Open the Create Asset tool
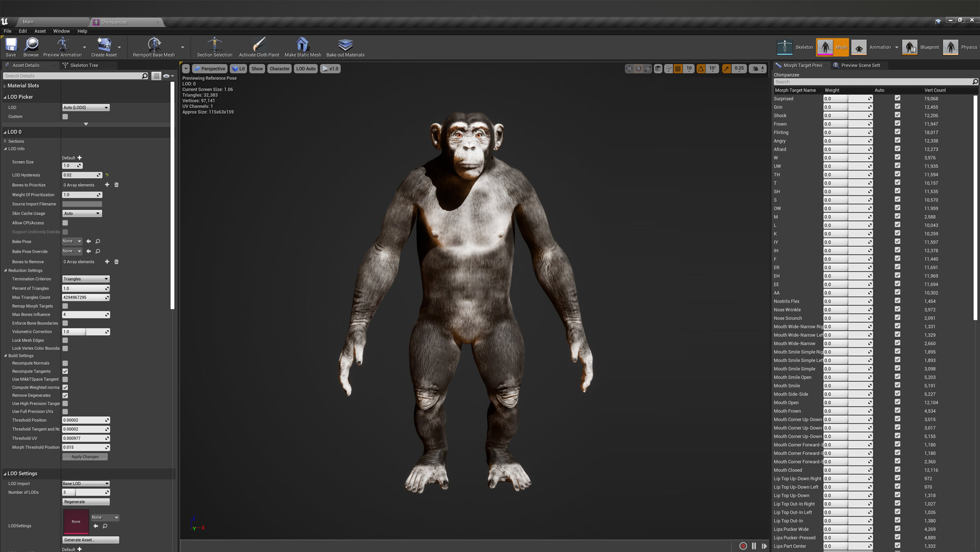Image resolution: width=980 pixels, height=552 pixels. click(103, 47)
